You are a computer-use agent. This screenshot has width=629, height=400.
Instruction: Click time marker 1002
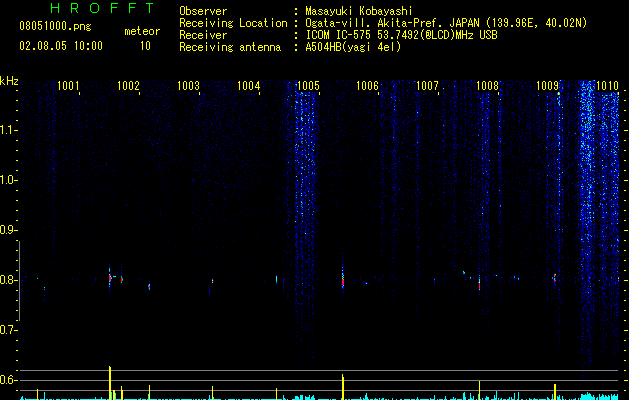[128, 86]
